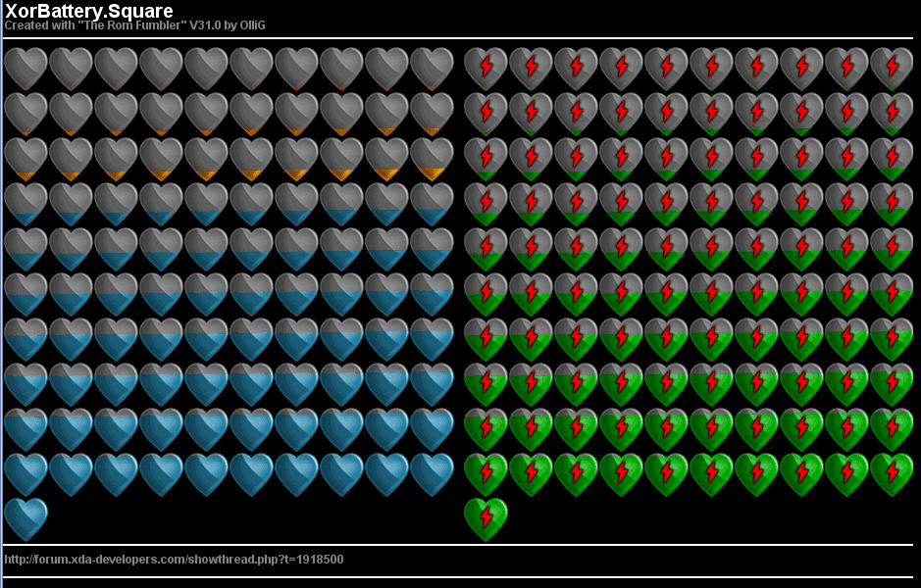This screenshot has width=921, height=588.
Task: Choose the last charging heart in the third row
Action: pos(893,159)
